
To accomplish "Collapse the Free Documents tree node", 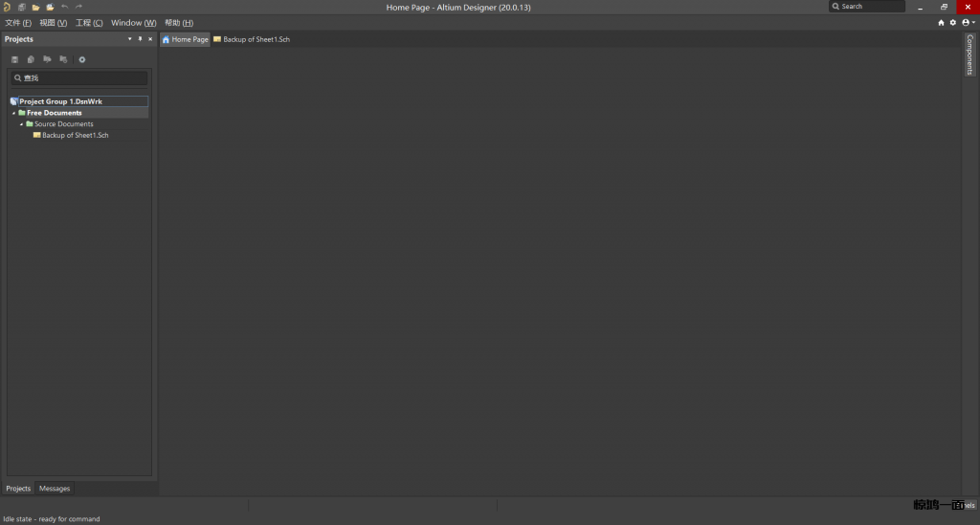I will click(x=13, y=113).
